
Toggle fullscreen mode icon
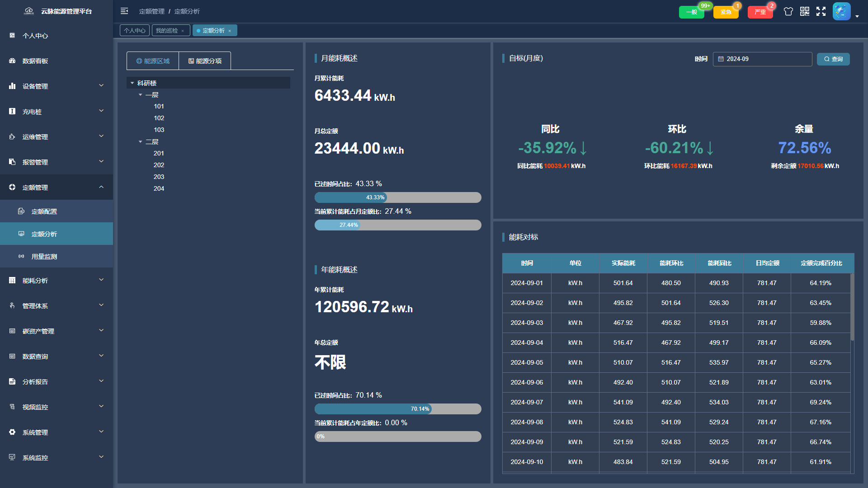pyautogui.click(x=821, y=12)
